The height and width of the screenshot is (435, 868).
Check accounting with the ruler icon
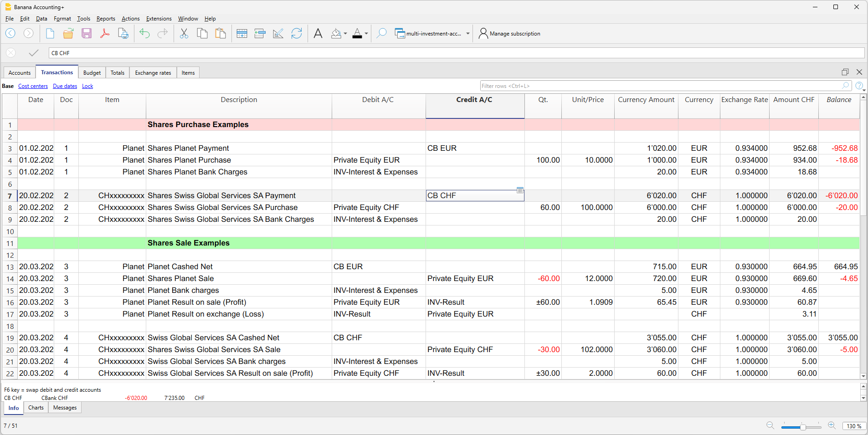tap(278, 33)
